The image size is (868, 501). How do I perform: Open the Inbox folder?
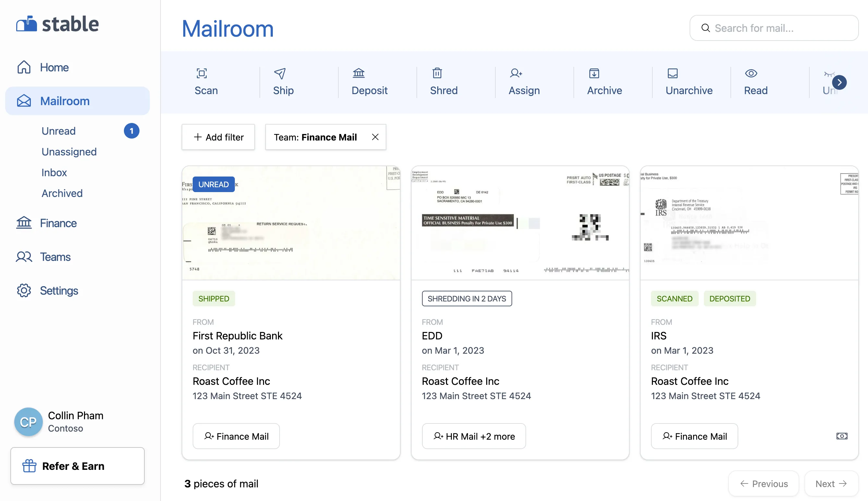pyautogui.click(x=54, y=172)
